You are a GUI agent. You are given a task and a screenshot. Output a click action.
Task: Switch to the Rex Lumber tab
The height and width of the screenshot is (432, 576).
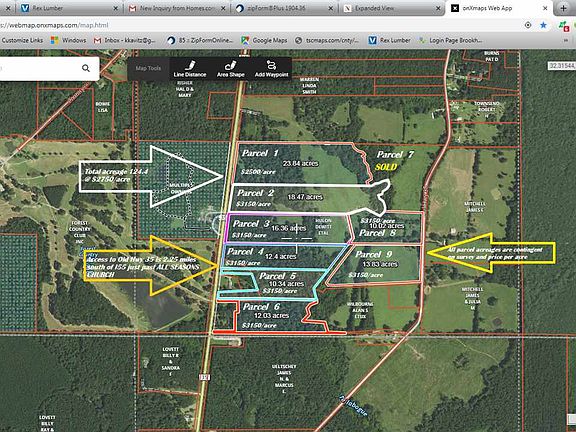click(66, 8)
